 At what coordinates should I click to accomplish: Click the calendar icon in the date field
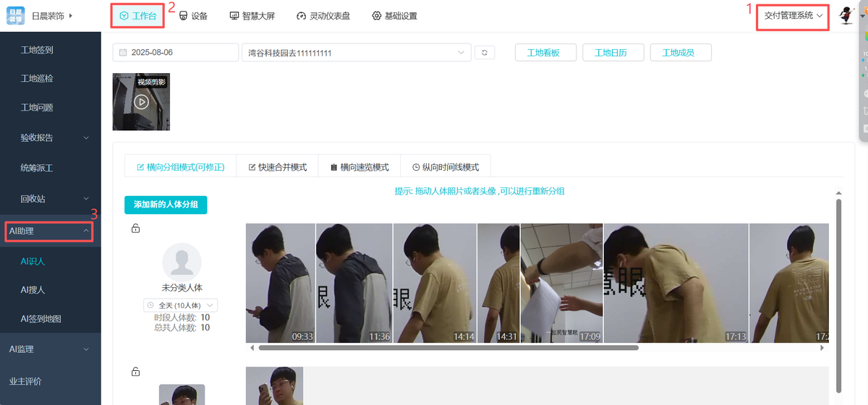pyautogui.click(x=123, y=53)
